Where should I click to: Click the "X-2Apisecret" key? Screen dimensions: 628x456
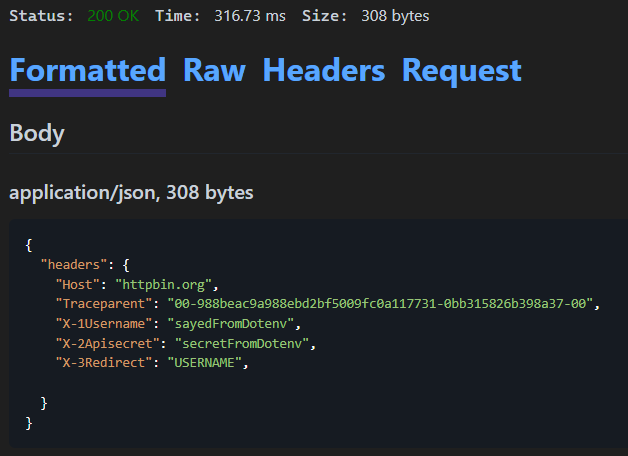pos(108,344)
